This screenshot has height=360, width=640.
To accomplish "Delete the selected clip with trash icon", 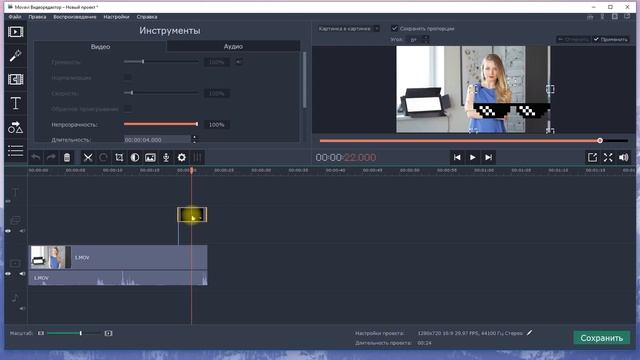I will [x=67, y=158].
